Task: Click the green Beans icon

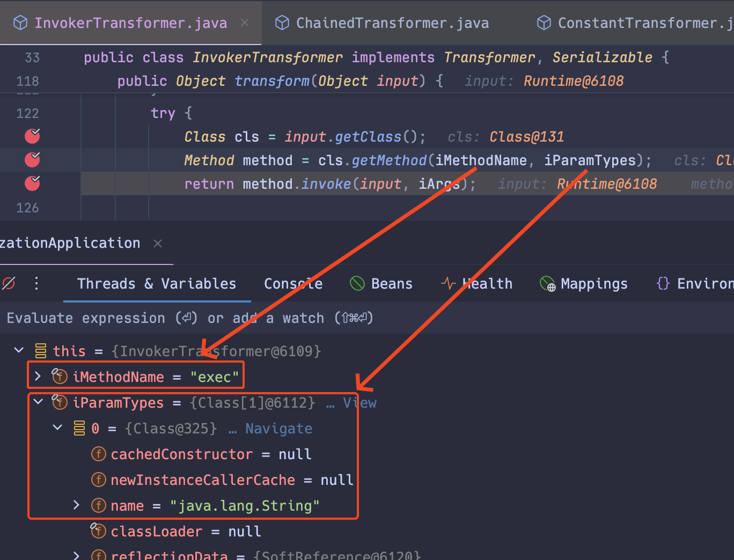Action: [357, 283]
